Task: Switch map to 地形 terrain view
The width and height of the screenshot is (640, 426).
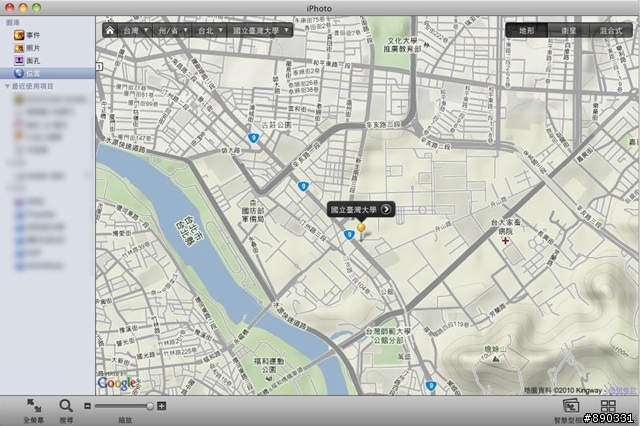Action: (x=527, y=30)
